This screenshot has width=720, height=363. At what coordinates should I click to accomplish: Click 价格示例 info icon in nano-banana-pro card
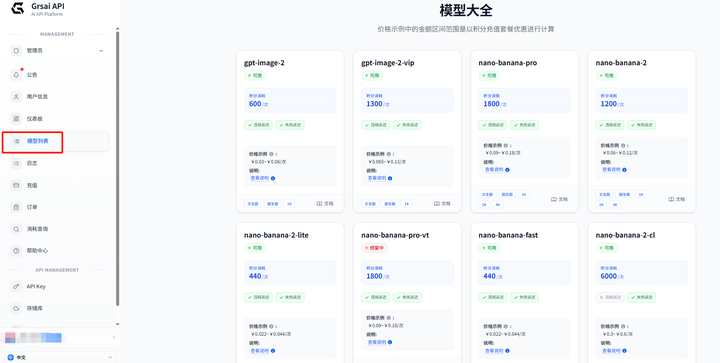506,145
